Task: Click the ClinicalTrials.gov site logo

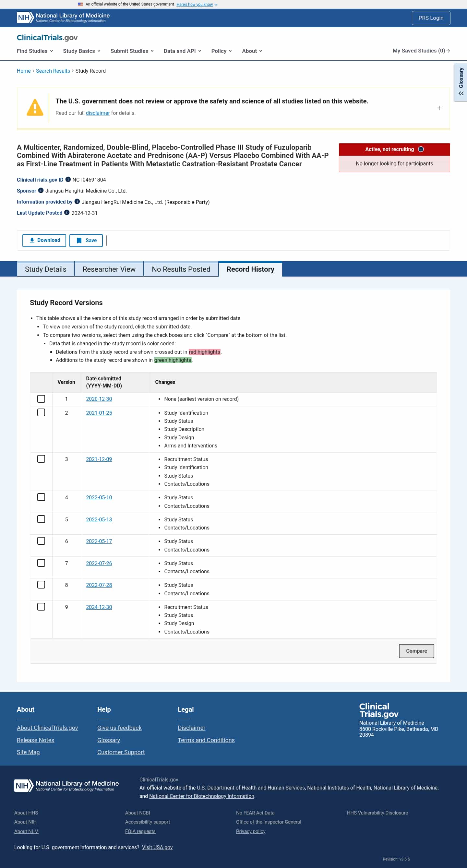Action: [47, 37]
